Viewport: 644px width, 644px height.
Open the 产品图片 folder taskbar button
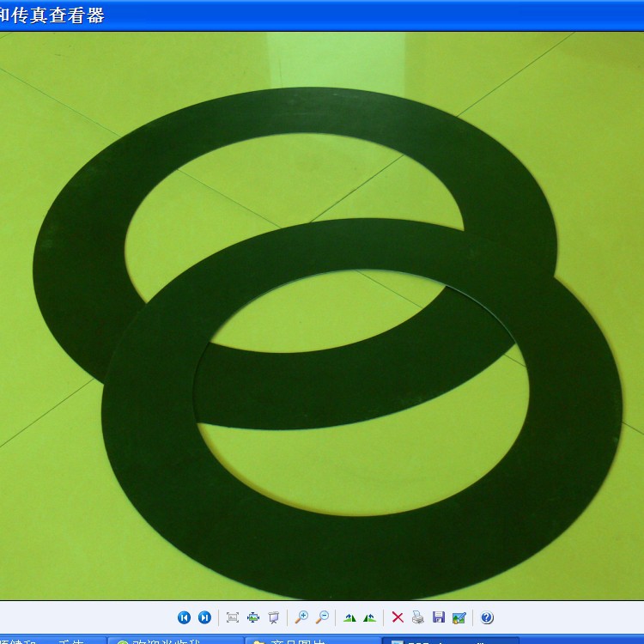tap(313, 641)
